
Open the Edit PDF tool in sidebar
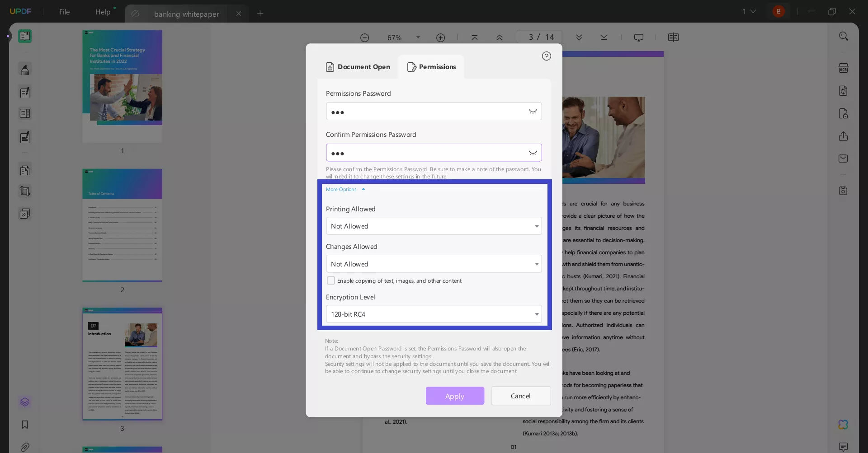point(25,92)
